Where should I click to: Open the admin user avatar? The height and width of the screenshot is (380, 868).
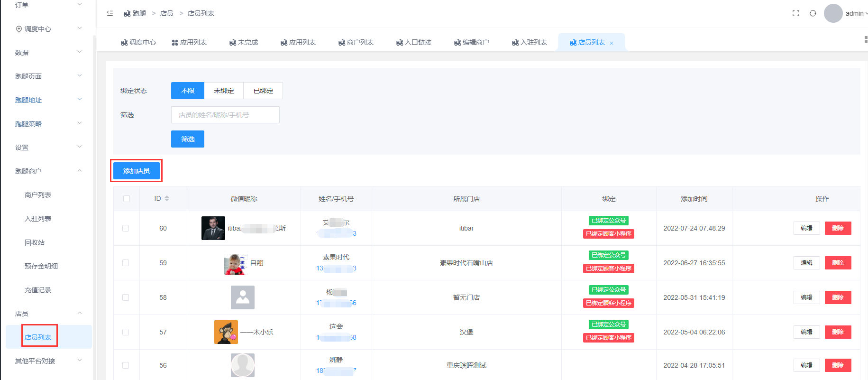click(x=833, y=13)
